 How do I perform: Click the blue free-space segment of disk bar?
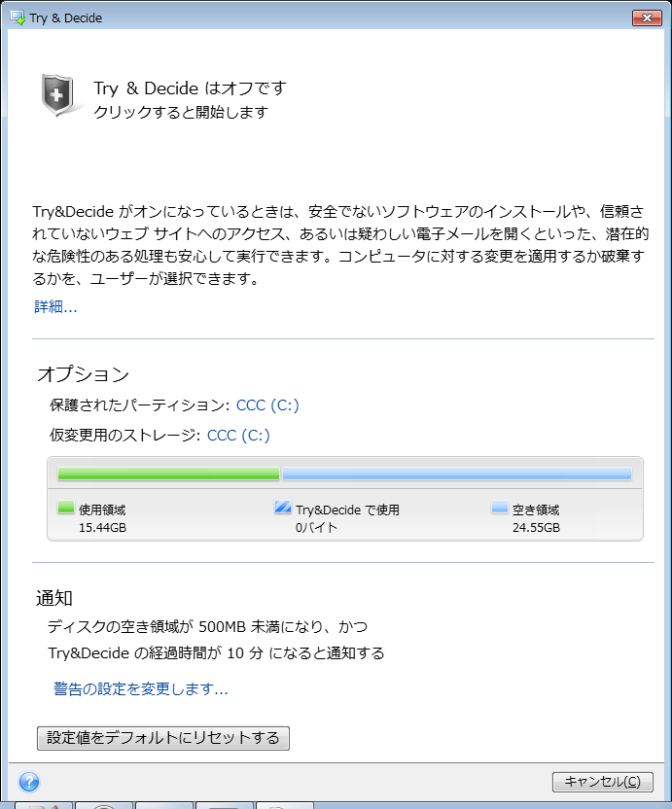[457, 474]
